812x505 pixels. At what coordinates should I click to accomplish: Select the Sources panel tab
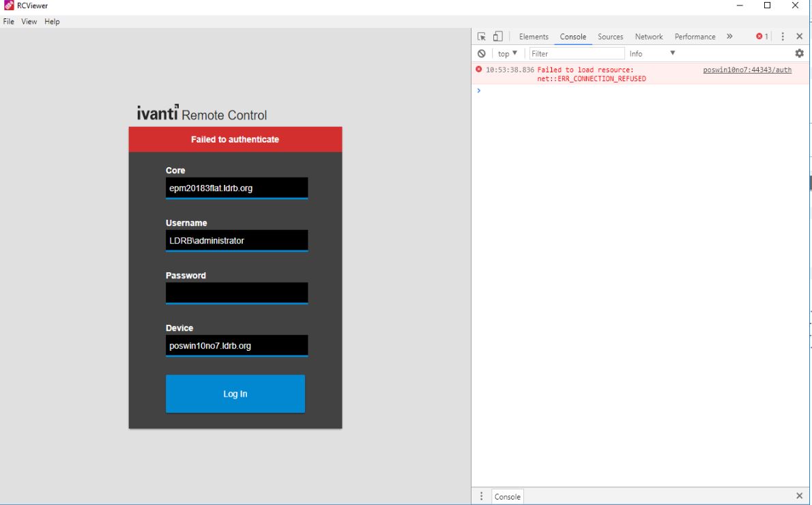610,36
